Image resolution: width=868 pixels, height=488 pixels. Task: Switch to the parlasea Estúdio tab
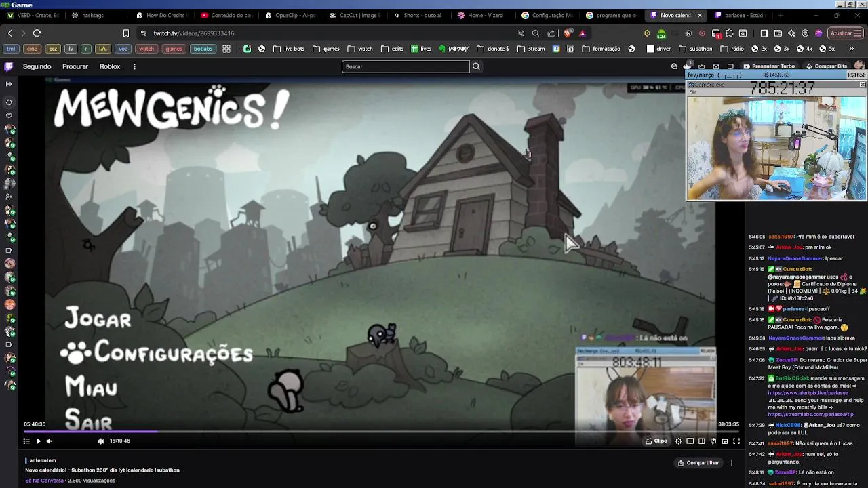pos(739,15)
